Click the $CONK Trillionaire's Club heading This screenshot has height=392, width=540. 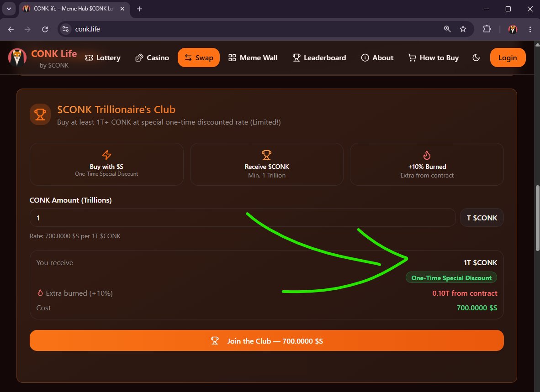pos(116,110)
